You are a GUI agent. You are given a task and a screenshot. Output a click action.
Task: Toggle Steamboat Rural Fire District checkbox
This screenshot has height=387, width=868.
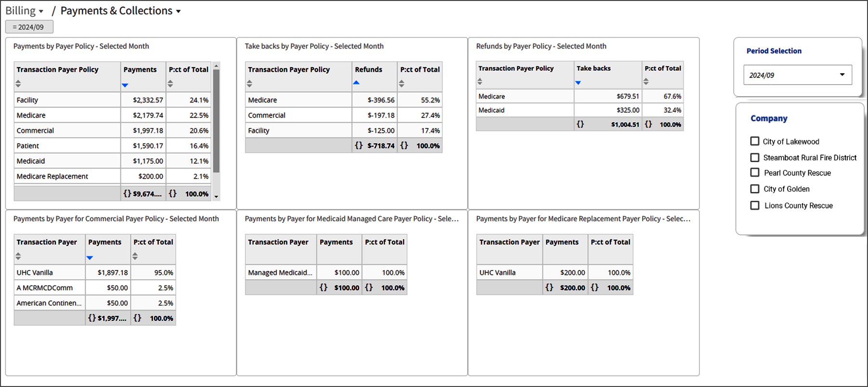[x=755, y=157]
